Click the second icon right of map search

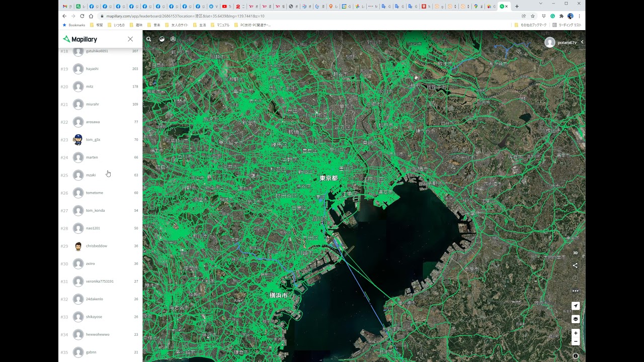click(x=162, y=39)
